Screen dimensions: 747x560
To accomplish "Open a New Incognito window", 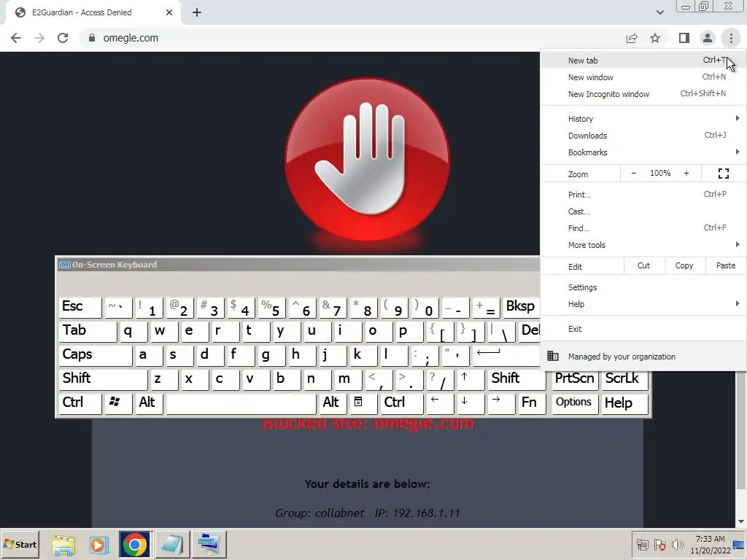I will (x=643, y=94).
